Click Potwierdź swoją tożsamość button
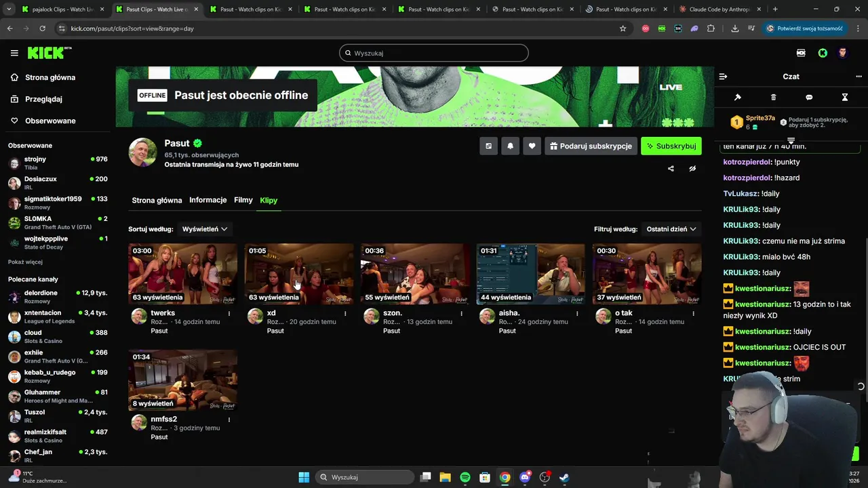 pyautogui.click(x=804, y=28)
